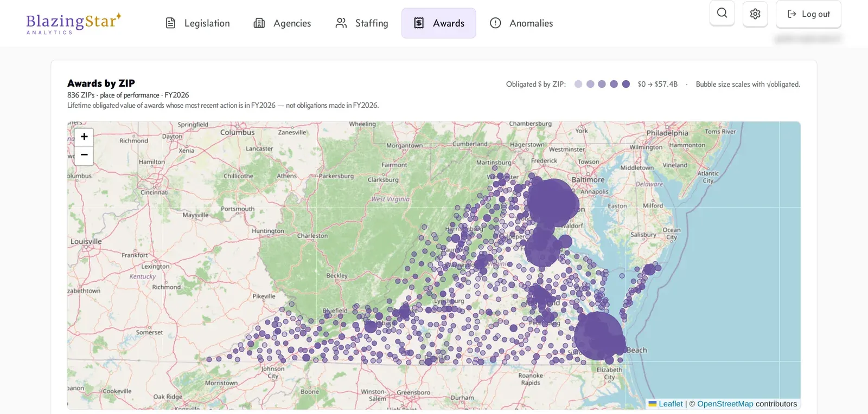The height and width of the screenshot is (414, 868).
Task: Click the largest bubble near Virginia Beach
Action: coord(598,336)
